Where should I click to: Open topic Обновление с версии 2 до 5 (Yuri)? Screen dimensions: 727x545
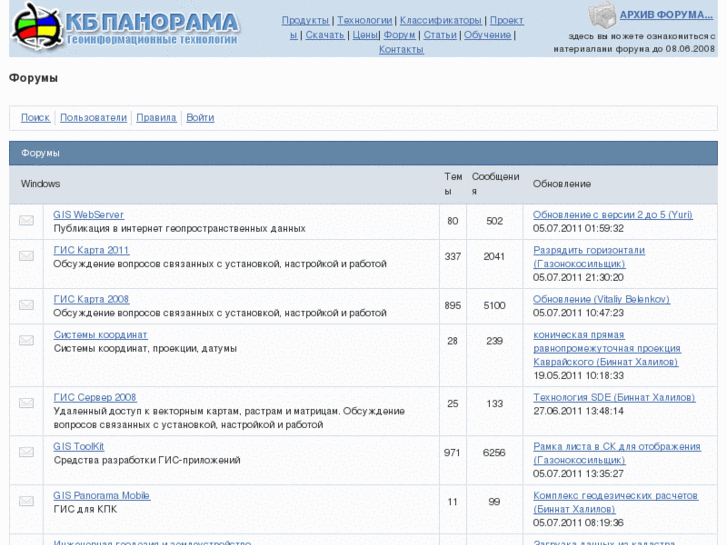coord(612,215)
